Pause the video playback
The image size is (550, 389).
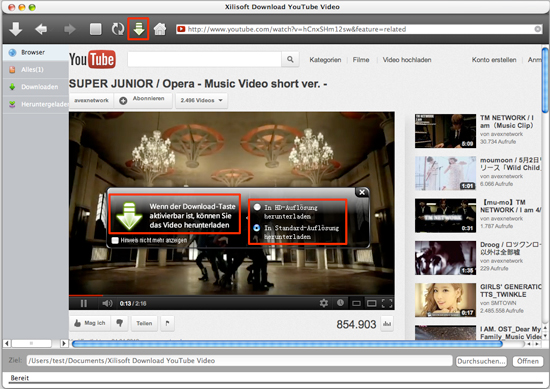coord(83,303)
